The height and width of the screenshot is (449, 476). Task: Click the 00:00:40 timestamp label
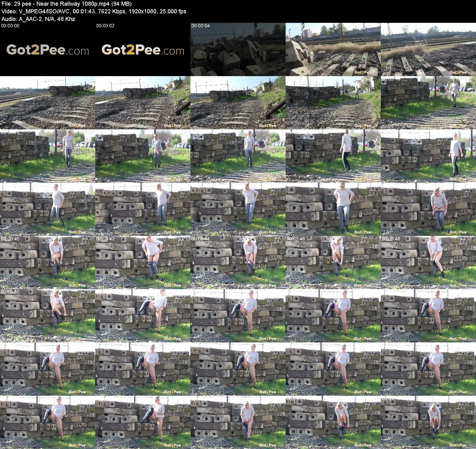point(10,239)
